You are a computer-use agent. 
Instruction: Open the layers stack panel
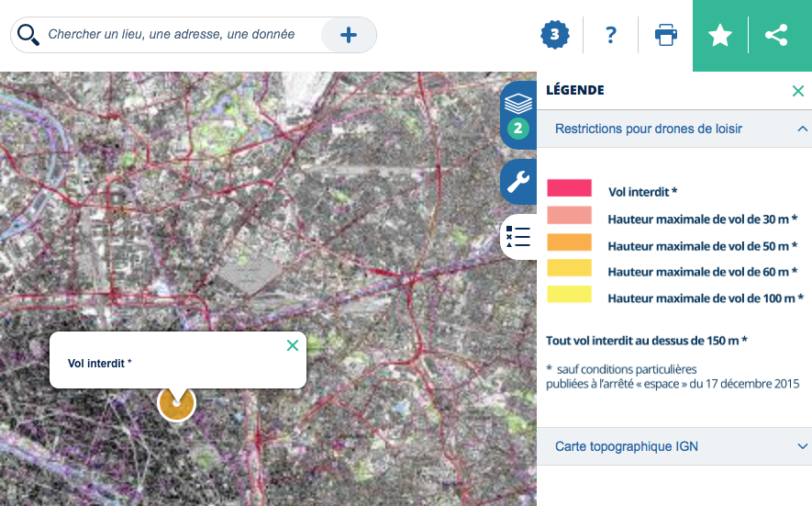coord(518,115)
